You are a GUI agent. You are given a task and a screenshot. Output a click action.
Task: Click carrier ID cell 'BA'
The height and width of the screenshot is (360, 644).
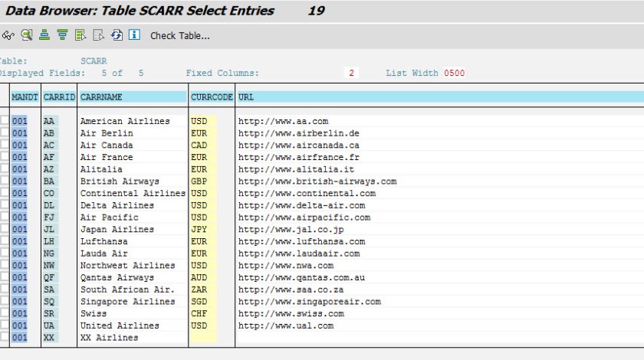tap(49, 181)
